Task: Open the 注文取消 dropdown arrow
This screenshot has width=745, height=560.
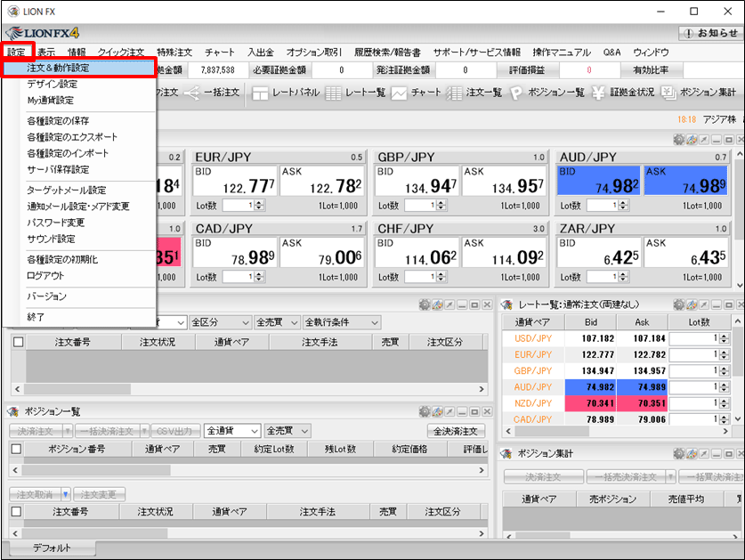Action: point(66,495)
